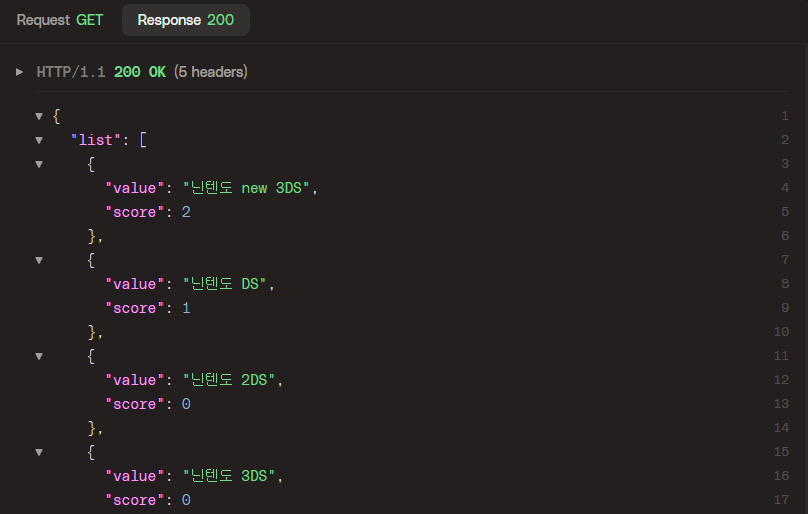This screenshot has width=808, height=514.
Task: Collapse the root JSON object on line 1
Action: pos(39,116)
